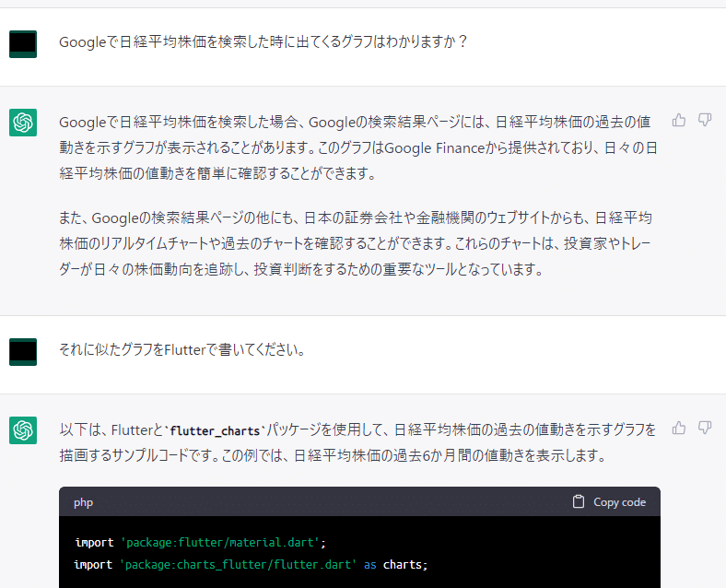The width and height of the screenshot is (726, 588).
Task: Click the question about Google Nikkei graph
Action: tap(263, 41)
